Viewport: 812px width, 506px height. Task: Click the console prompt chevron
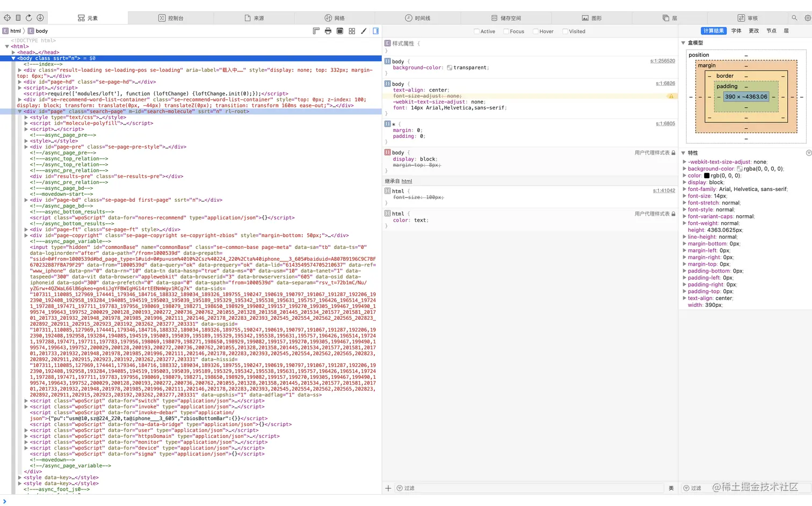(4, 501)
